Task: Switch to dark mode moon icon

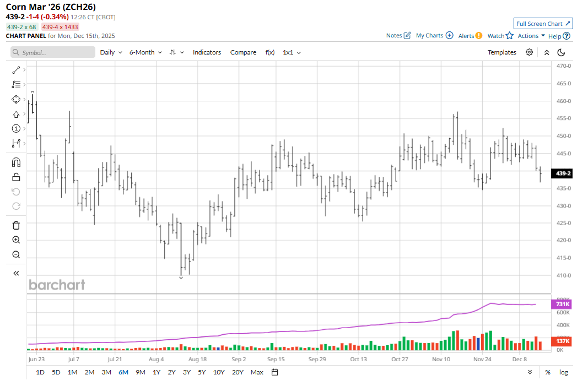Action: (x=562, y=52)
